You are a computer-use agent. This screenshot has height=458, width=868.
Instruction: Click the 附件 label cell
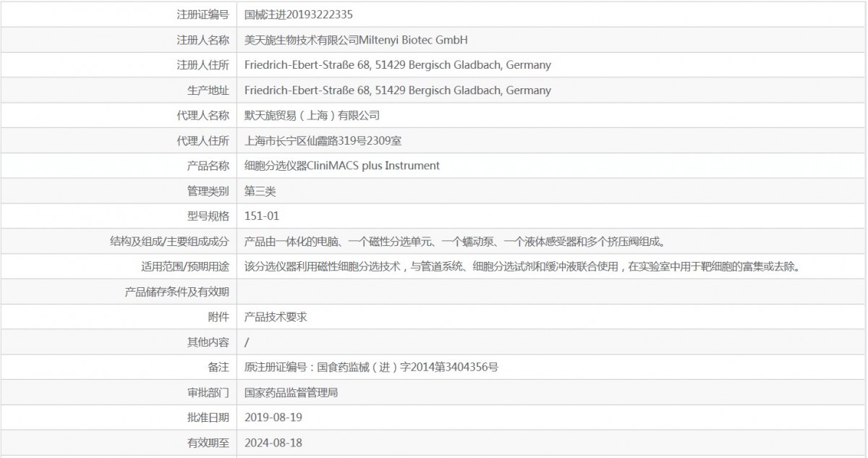pos(218,317)
